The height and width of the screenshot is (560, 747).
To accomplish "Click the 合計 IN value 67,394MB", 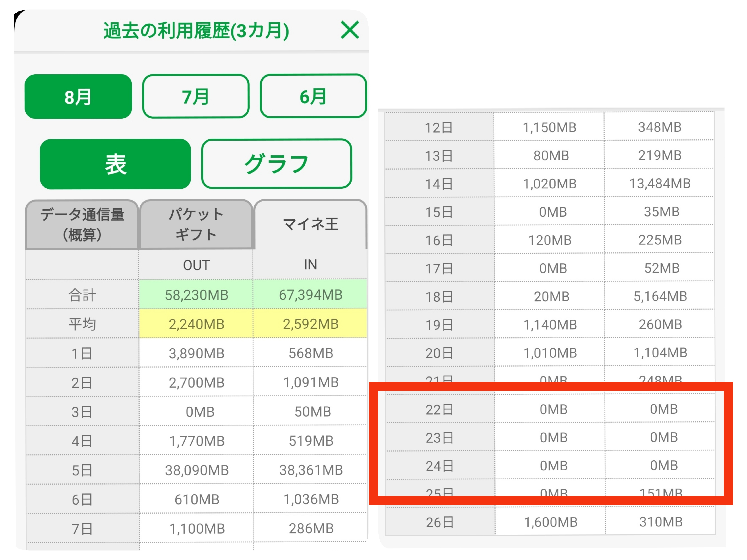I will (x=310, y=295).
